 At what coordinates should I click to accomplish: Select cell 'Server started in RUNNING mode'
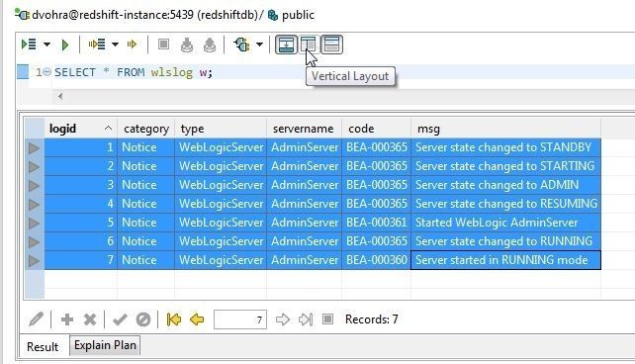(505, 260)
